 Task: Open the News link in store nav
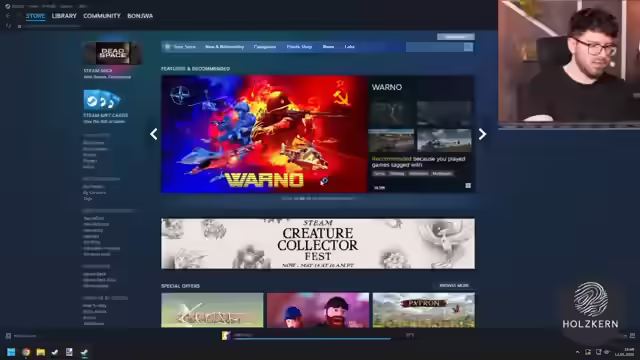point(328,47)
